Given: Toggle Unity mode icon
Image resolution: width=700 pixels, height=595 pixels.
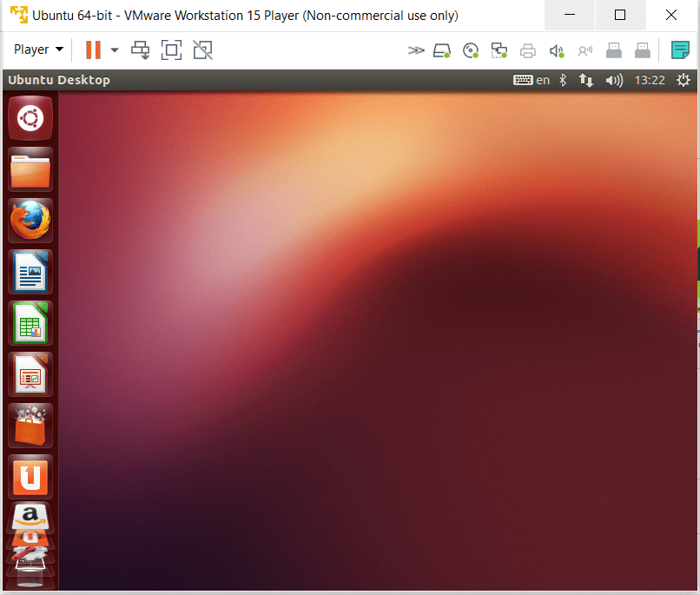Looking at the screenshot, I should pos(202,50).
